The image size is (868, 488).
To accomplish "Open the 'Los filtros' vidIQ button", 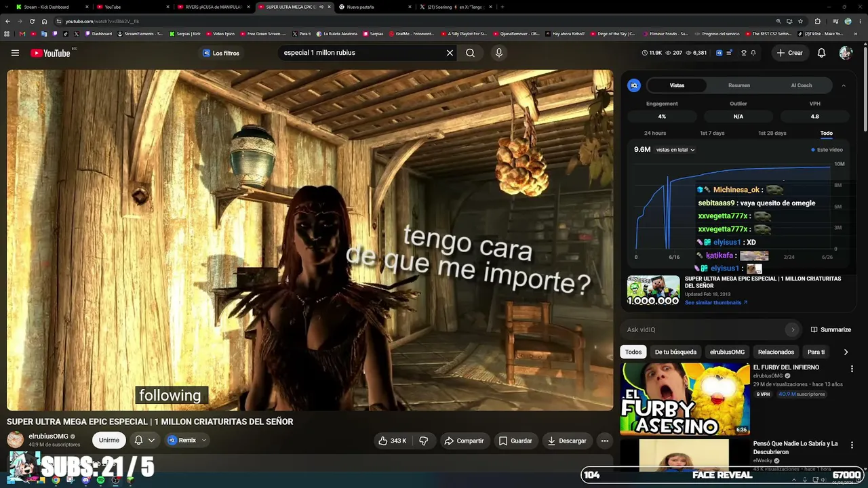I will point(221,53).
